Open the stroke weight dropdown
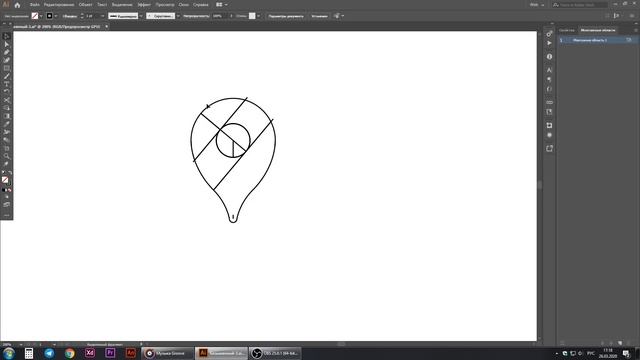 pos(102,16)
